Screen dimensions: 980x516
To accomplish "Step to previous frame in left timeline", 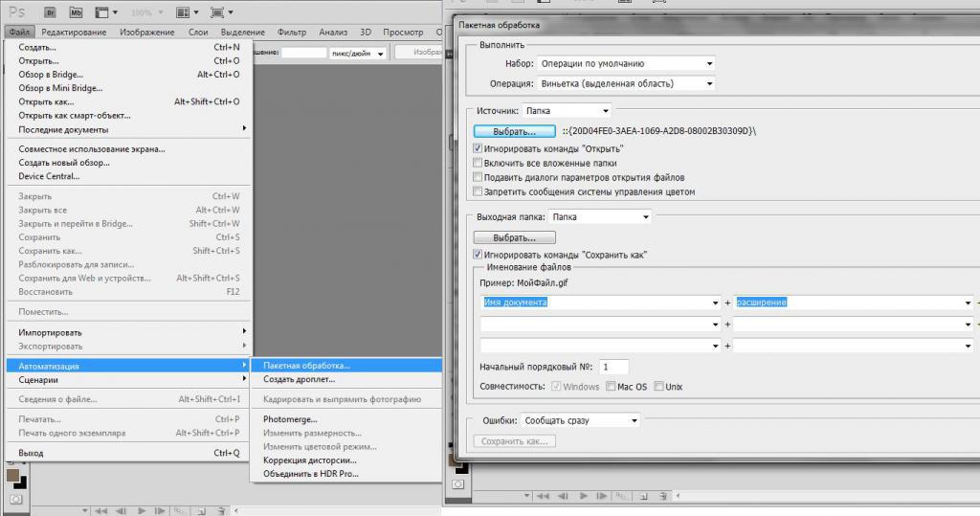I will point(122,511).
